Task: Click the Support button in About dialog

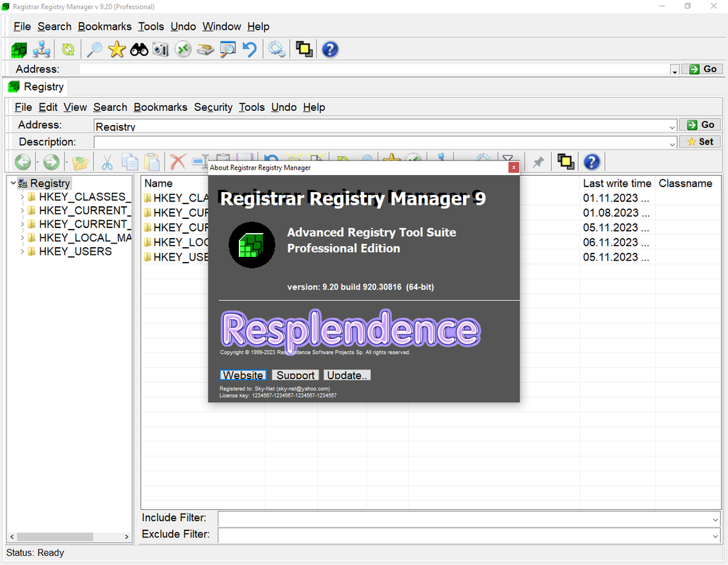Action: click(295, 375)
